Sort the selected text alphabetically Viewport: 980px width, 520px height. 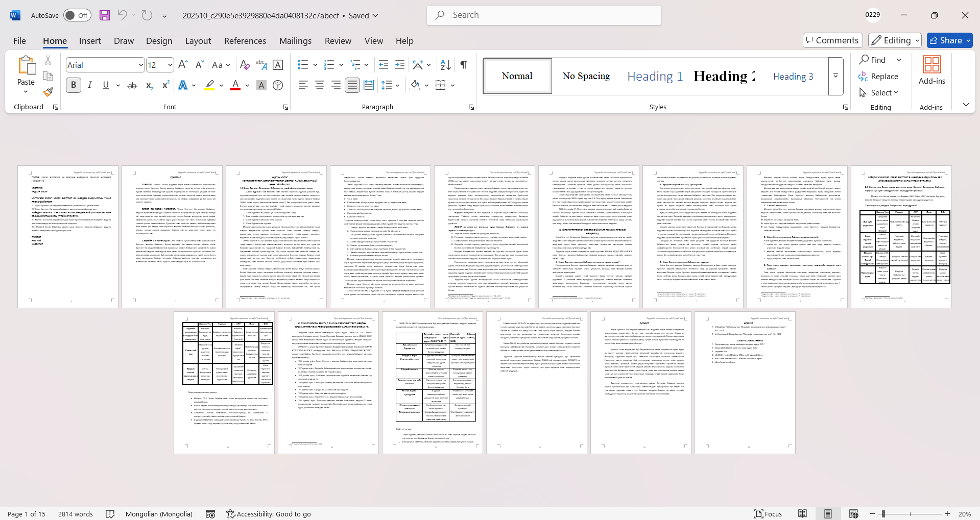click(445, 65)
